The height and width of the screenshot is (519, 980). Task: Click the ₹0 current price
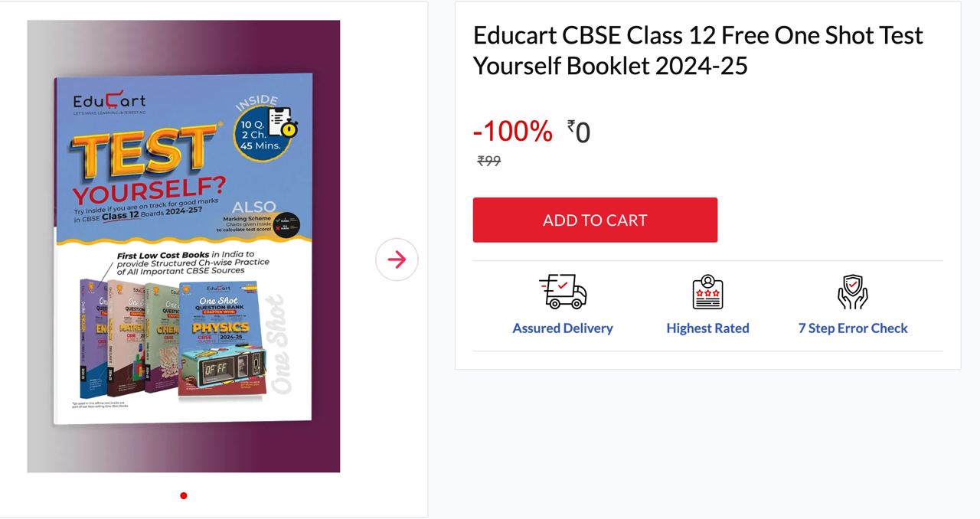coord(579,132)
